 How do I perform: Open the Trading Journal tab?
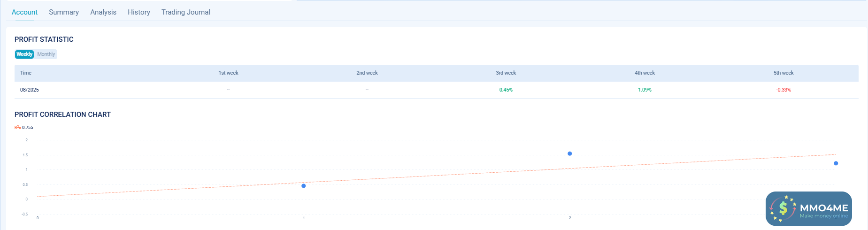[186, 12]
